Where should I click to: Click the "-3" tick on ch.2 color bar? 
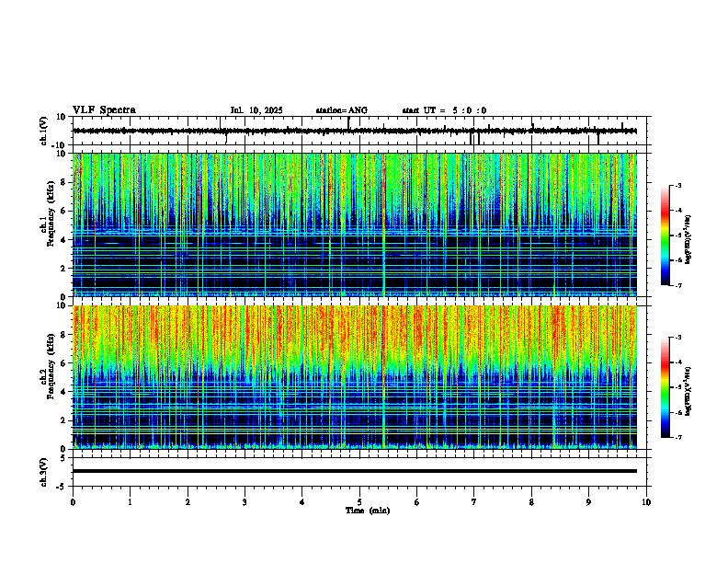click(x=678, y=338)
